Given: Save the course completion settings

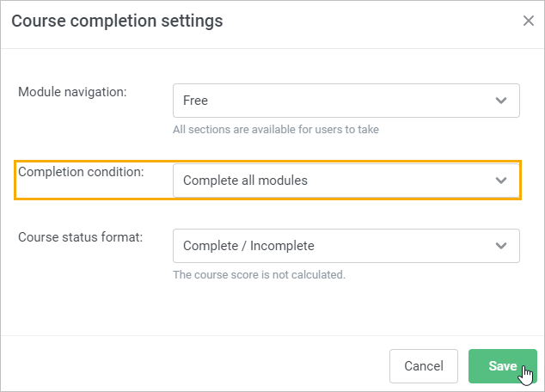Looking at the screenshot, I should 503,366.
